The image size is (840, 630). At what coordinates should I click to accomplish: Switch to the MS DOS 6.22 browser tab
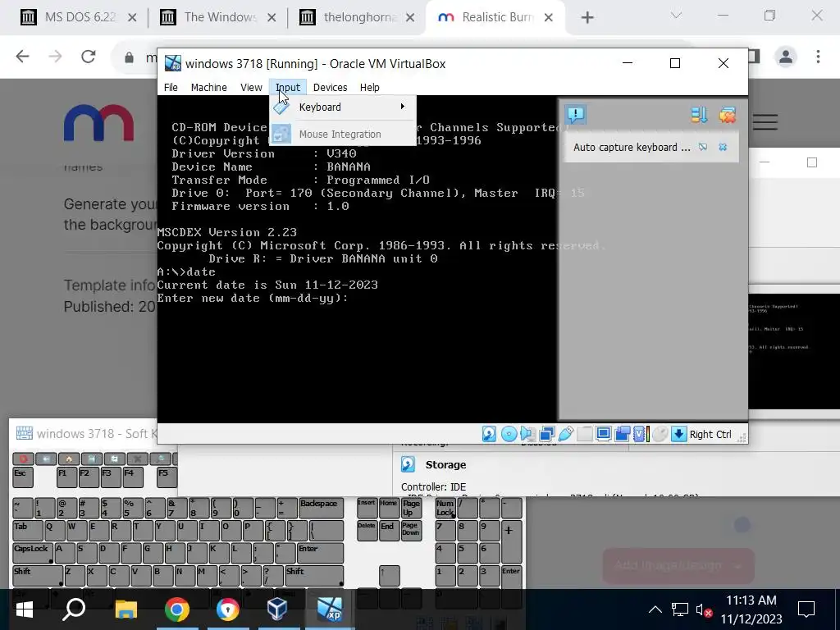click(80, 17)
